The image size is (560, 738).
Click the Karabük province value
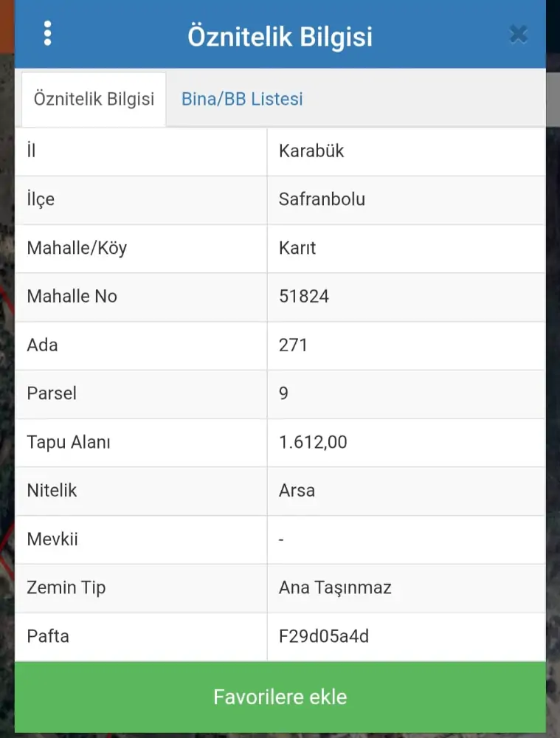311,151
